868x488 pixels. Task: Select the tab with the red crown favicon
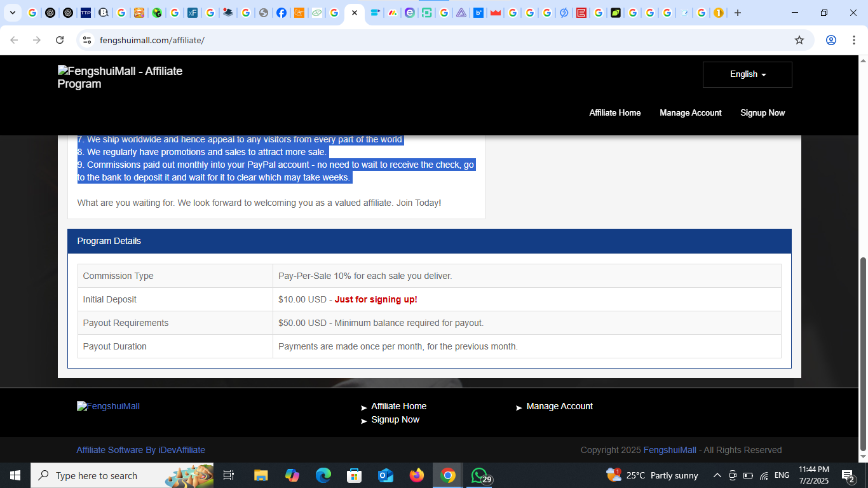tap(496, 13)
